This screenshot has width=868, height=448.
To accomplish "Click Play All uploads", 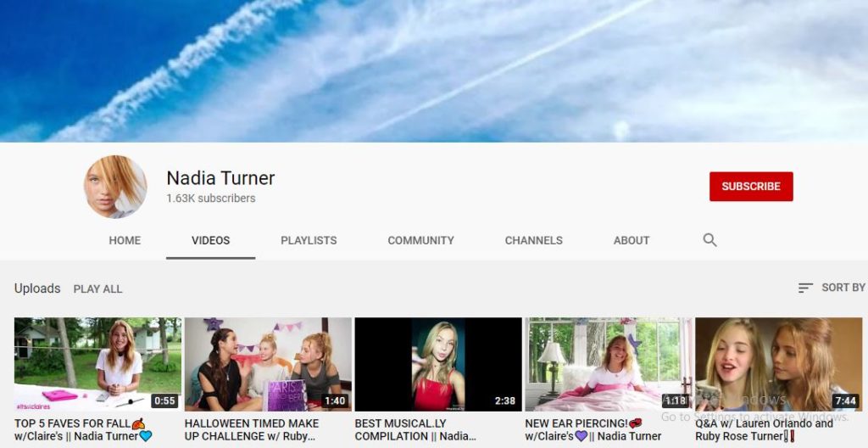I will [x=98, y=288].
